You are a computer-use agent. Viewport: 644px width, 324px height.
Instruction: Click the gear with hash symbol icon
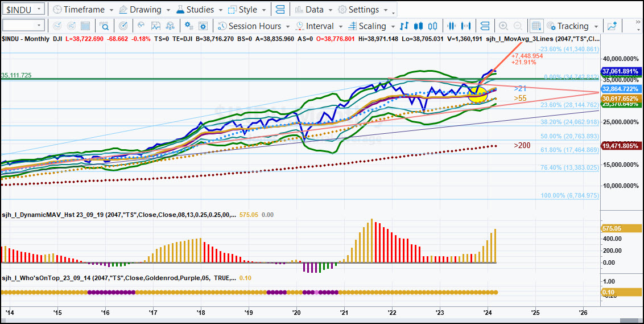pos(189,26)
